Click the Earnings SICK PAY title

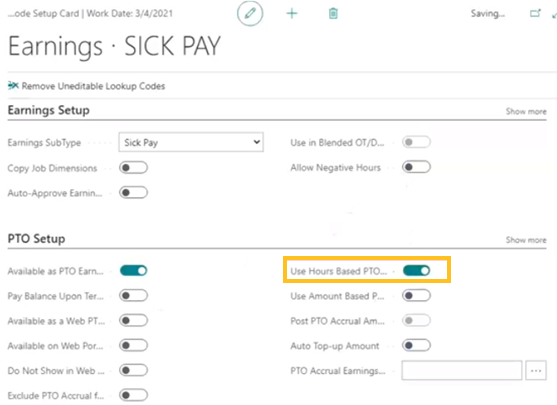tap(114, 46)
